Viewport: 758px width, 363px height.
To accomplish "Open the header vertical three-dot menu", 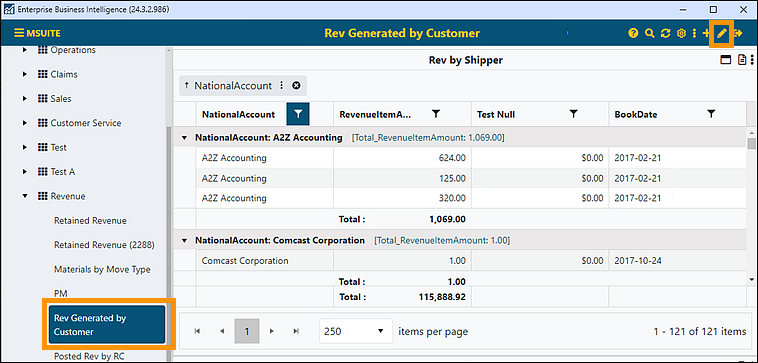I will click(x=694, y=33).
